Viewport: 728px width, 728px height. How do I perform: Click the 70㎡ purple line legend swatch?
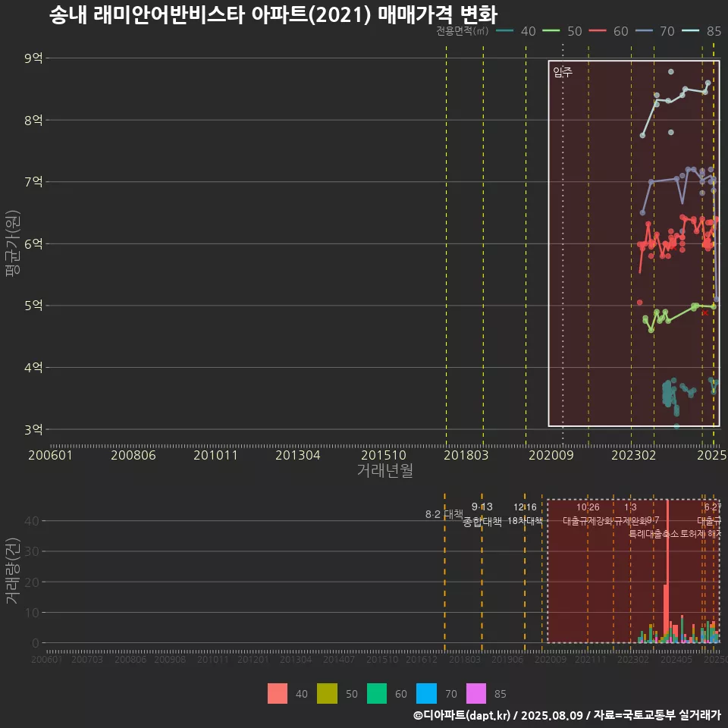644,31
